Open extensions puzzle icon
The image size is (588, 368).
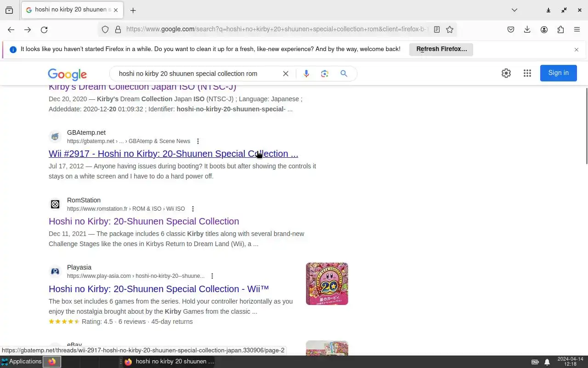coord(560,29)
